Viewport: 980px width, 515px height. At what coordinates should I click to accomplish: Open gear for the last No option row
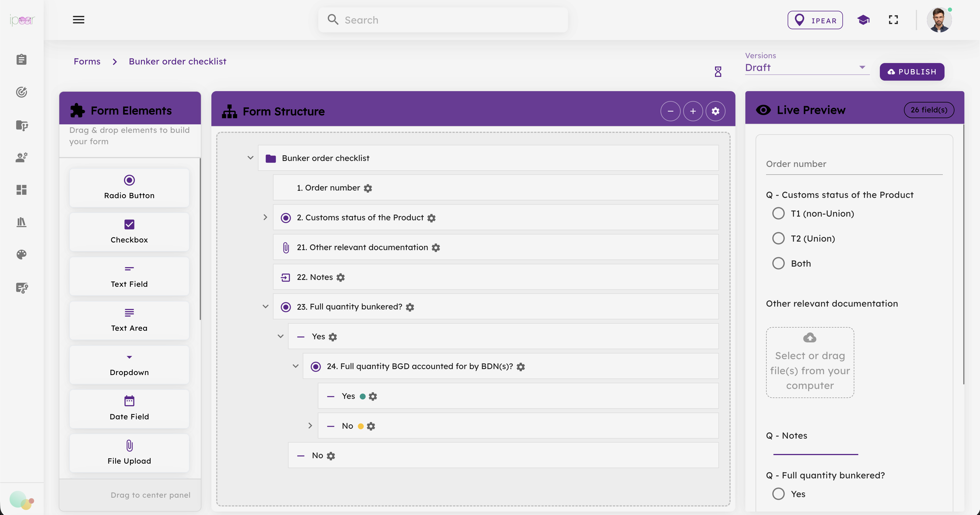pos(331,456)
